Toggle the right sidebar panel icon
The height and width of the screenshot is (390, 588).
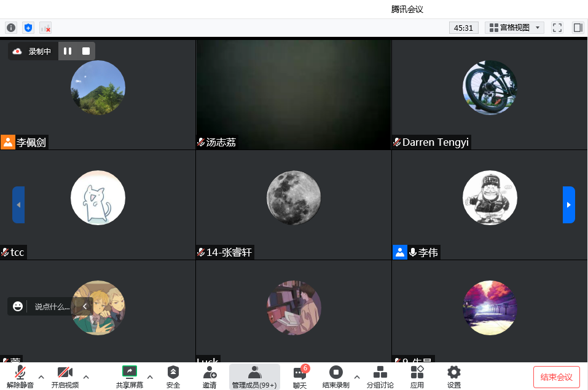[x=578, y=28]
